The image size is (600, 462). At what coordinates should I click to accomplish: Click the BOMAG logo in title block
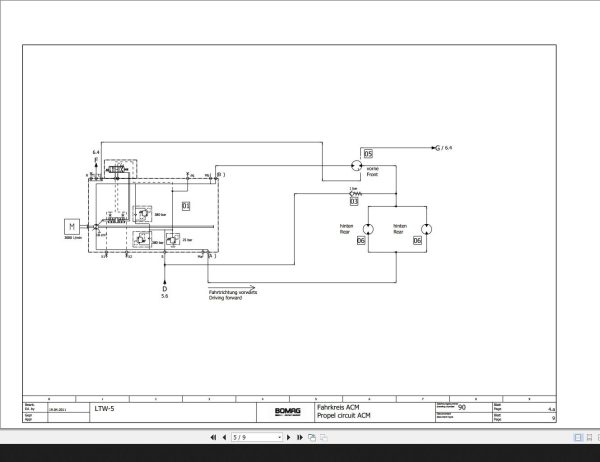click(x=288, y=412)
